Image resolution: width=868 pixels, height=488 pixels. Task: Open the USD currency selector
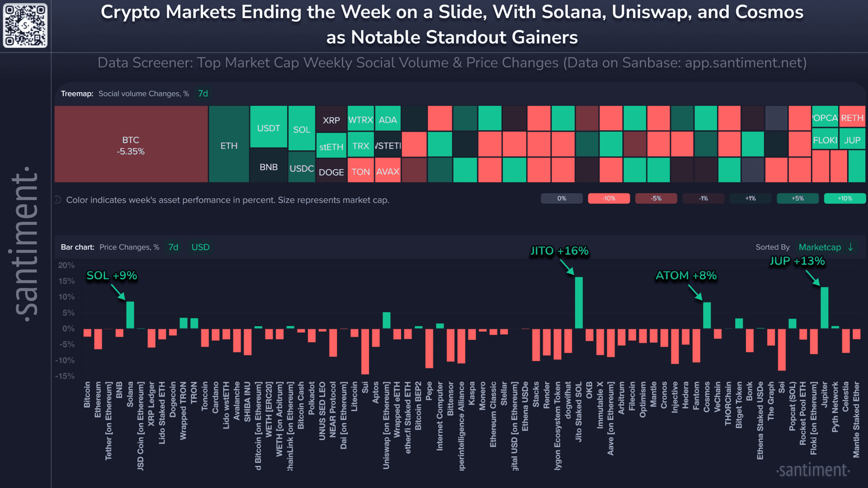tap(200, 247)
